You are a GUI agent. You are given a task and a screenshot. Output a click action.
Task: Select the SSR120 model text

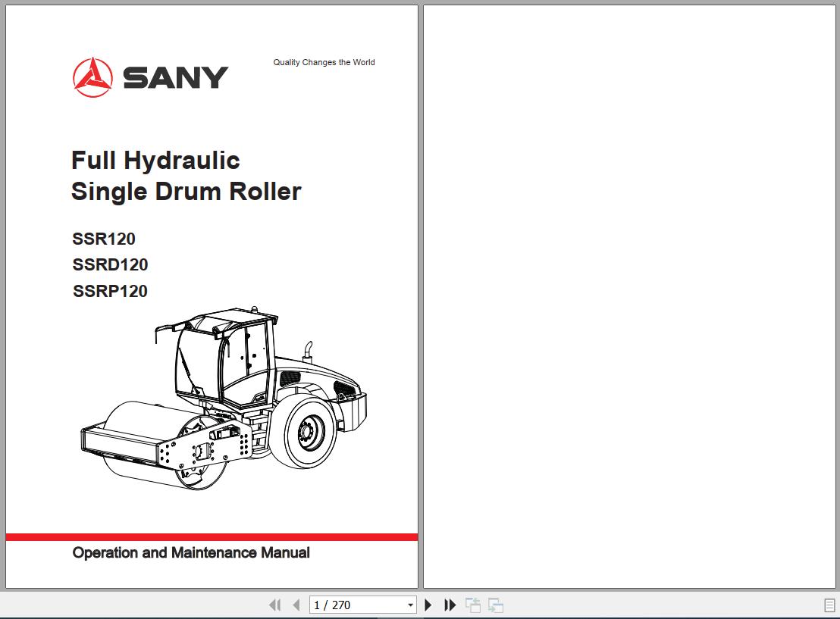point(104,239)
